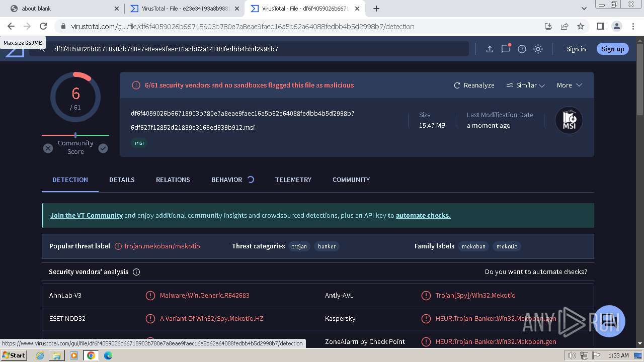This screenshot has height=362, width=644.
Task: Switch to the RELATIONS tab
Action: tap(173, 179)
